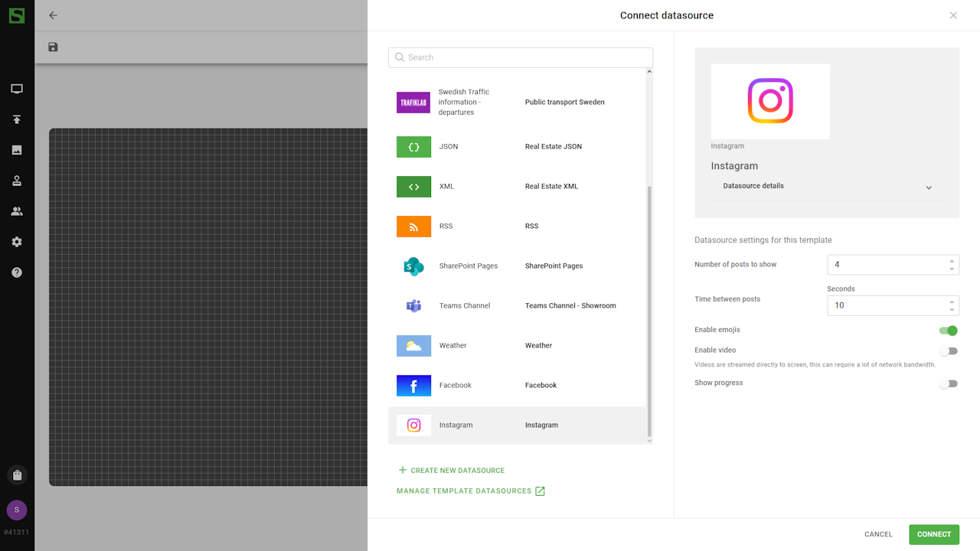
Task: Click the datasource list scrollbar
Action: [x=649, y=306]
